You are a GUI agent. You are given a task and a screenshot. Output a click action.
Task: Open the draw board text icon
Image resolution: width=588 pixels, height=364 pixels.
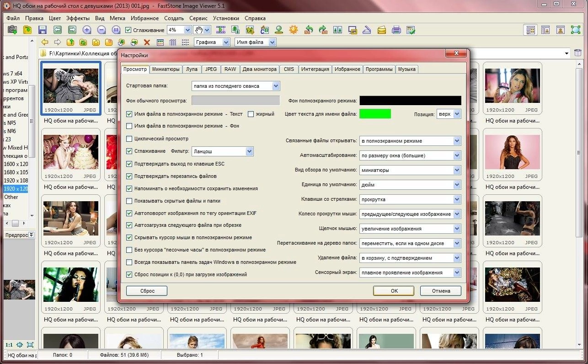(x=264, y=30)
